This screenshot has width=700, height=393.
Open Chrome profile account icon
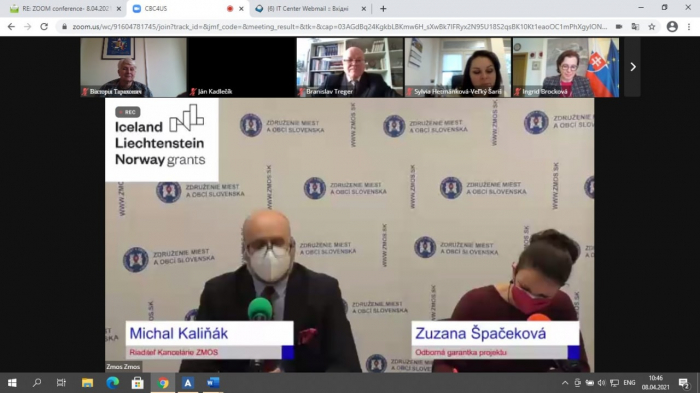pos(672,27)
